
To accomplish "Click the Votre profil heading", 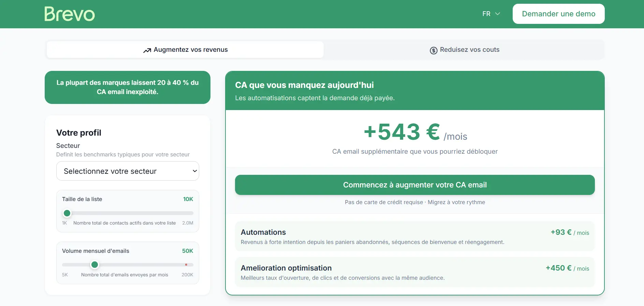I will [x=78, y=133].
